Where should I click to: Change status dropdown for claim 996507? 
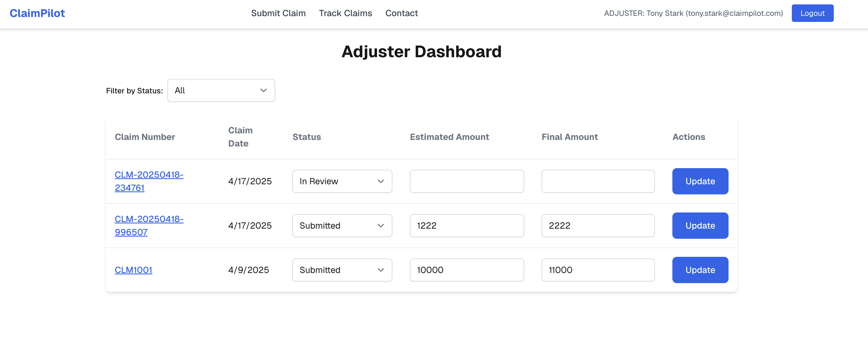[342, 226]
